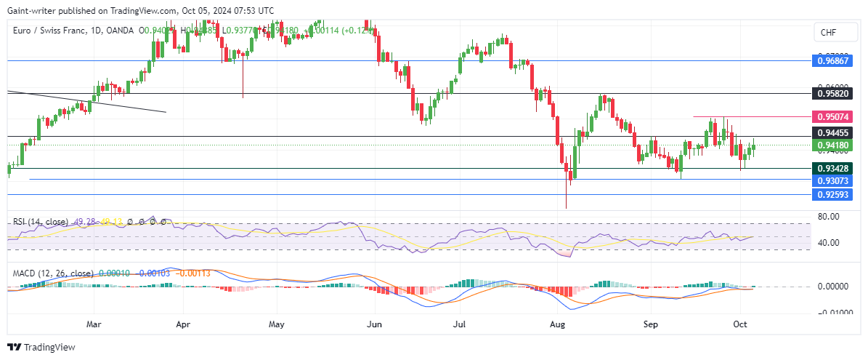Select the 0.94455 price level label

[832, 133]
